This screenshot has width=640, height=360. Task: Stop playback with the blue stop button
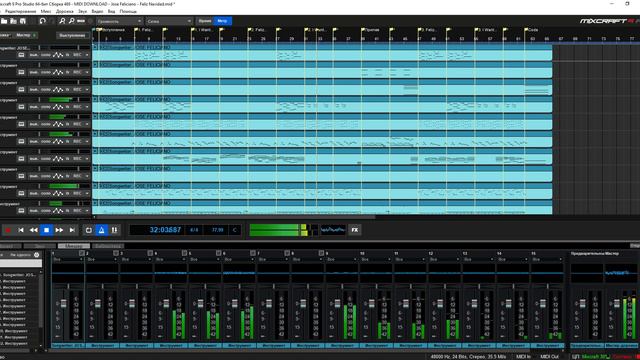click(x=47, y=230)
